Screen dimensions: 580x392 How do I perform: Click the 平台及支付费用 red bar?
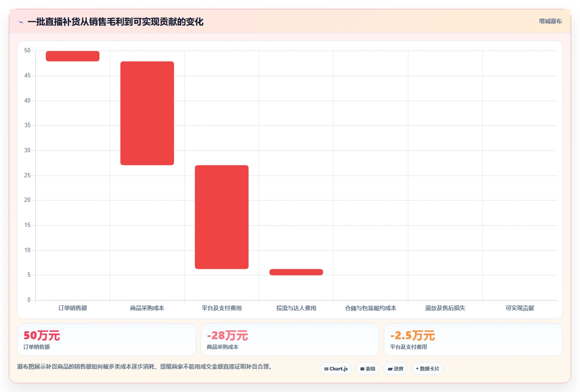tap(222, 217)
